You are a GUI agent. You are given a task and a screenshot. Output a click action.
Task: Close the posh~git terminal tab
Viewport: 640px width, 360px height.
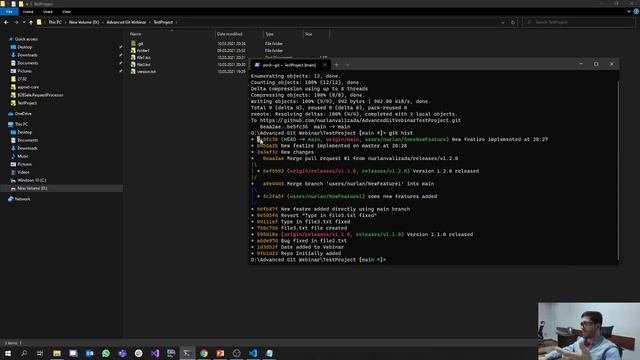(325, 65)
